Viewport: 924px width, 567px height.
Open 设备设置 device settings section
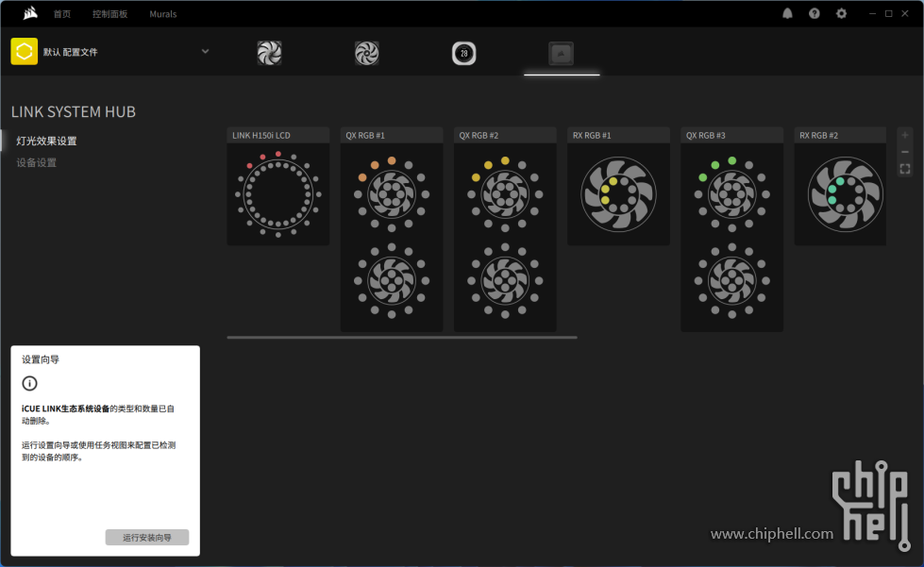click(x=37, y=162)
